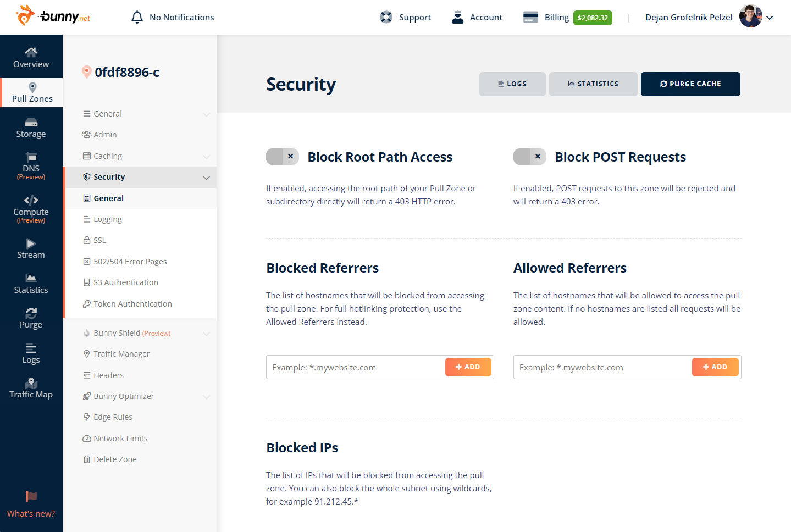The width and height of the screenshot is (791, 532).
Task: Click the pull zone name 0fdf8896-c
Action: pyautogui.click(x=127, y=72)
